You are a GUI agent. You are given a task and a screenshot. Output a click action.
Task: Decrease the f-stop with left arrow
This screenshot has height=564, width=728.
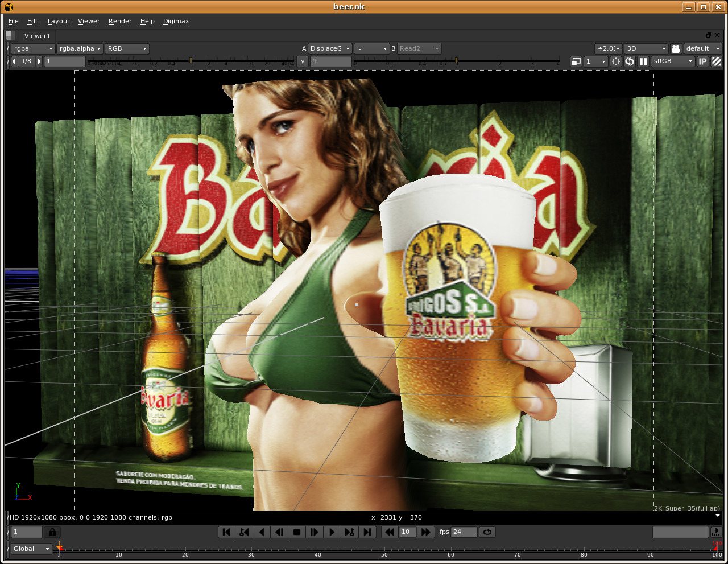[x=14, y=61]
